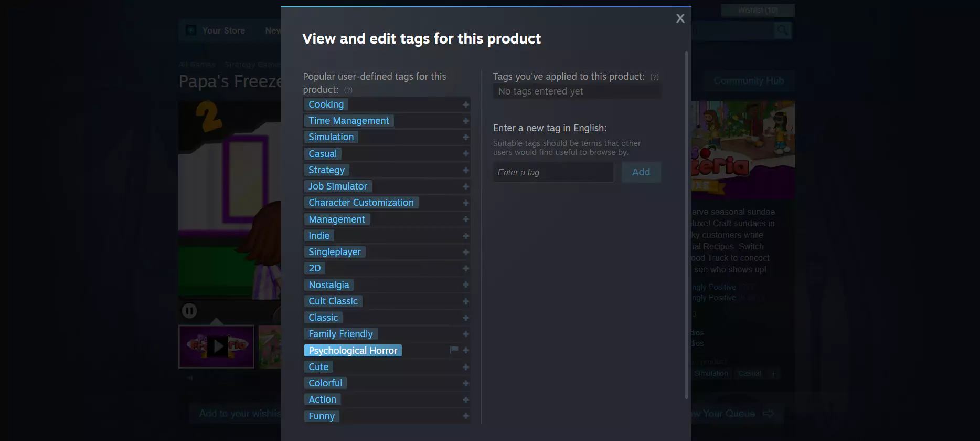Apply the Indie tag with plus icon
980x441 pixels.
465,236
